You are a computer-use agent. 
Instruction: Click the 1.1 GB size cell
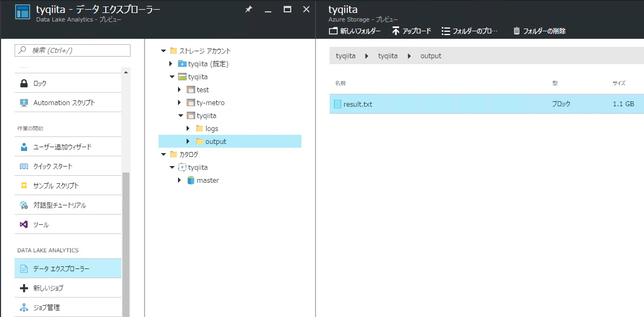coord(624,104)
